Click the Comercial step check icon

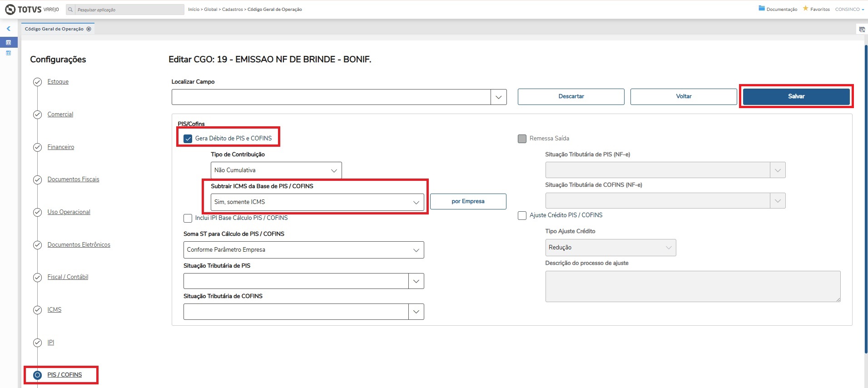tap(38, 114)
